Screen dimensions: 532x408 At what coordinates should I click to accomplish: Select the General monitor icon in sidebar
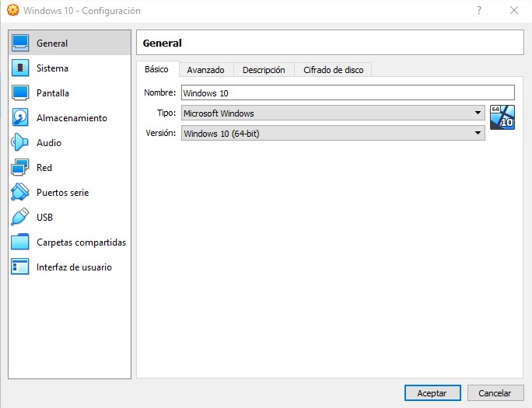click(20, 43)
